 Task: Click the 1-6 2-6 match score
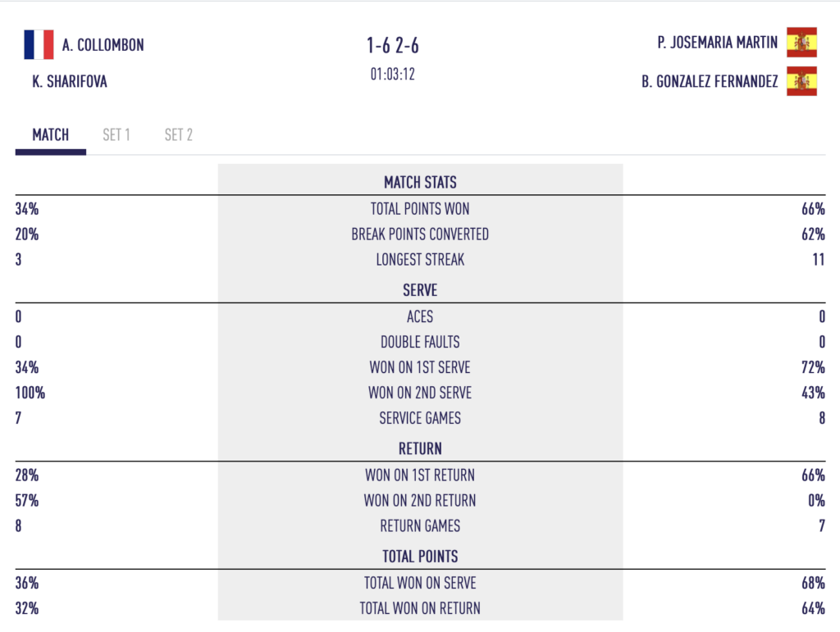pyautogui.click(x=393, y=45)
